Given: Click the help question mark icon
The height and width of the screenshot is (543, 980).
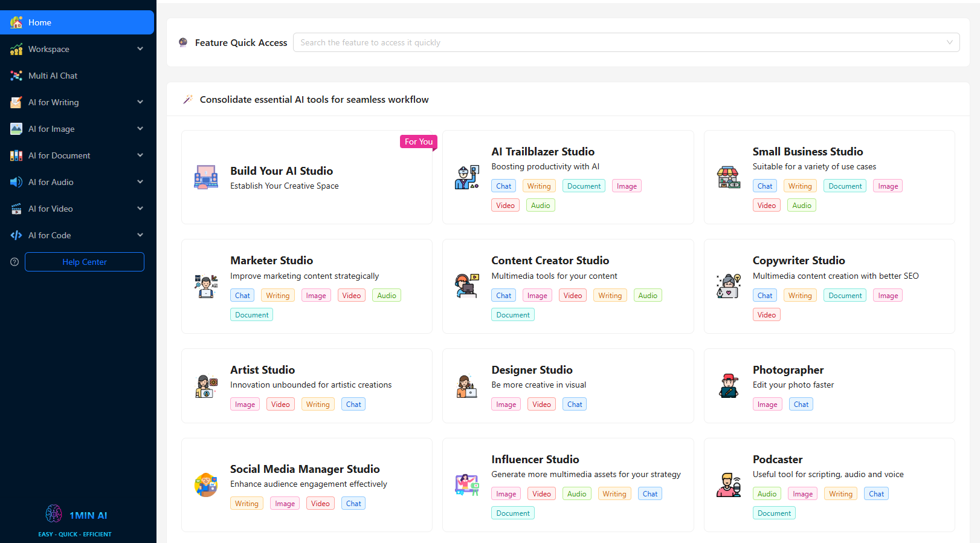Looking at the screenshot, I should click(15, 262).
